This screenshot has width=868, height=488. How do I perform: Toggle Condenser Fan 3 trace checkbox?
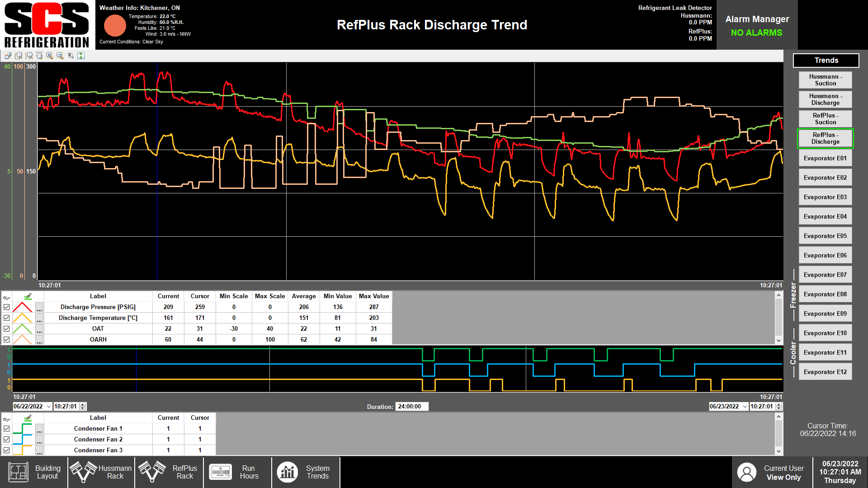click(x=6, y=450)
